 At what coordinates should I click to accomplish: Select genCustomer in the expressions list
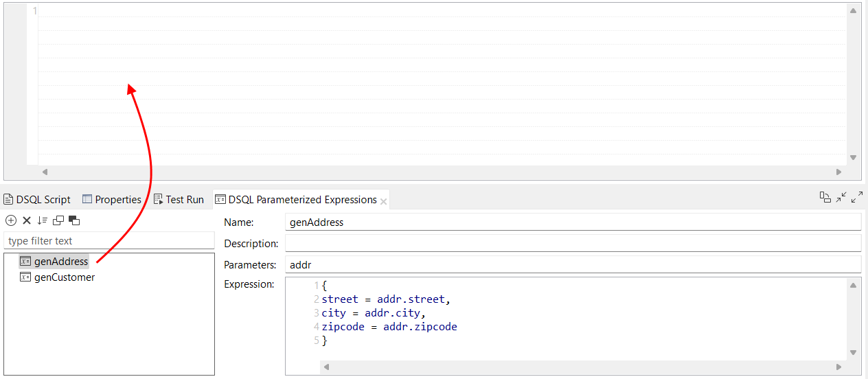64,277
